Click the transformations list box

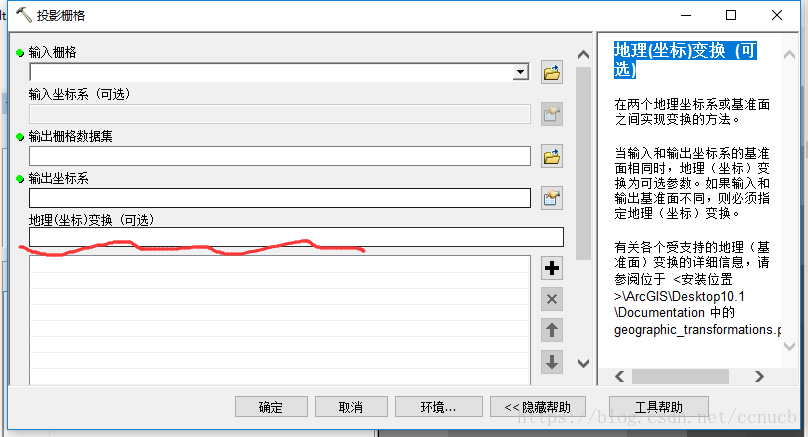280,320
